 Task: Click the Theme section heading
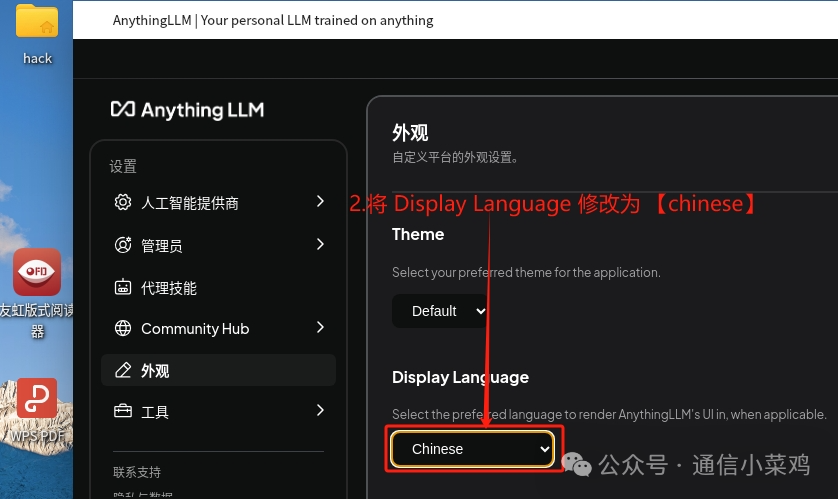[418, 234]
